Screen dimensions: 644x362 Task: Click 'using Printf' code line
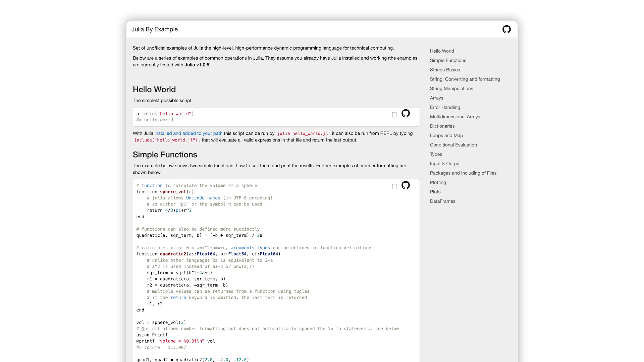tap(152, 335)
